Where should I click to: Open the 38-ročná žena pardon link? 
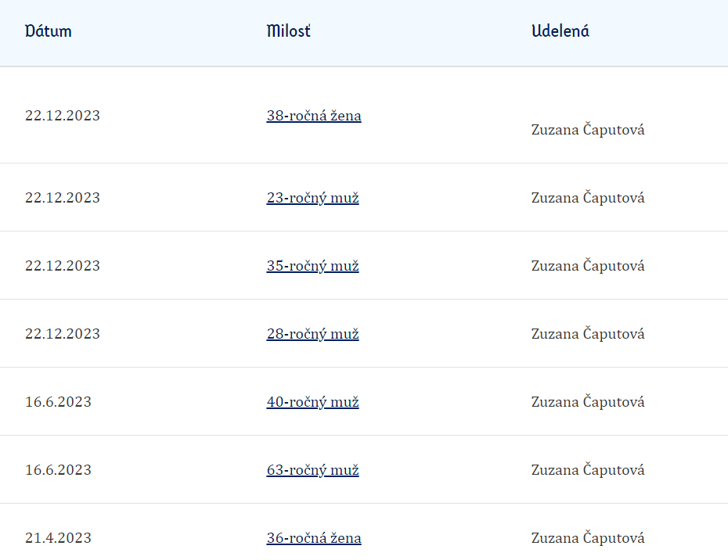point(314,116)
